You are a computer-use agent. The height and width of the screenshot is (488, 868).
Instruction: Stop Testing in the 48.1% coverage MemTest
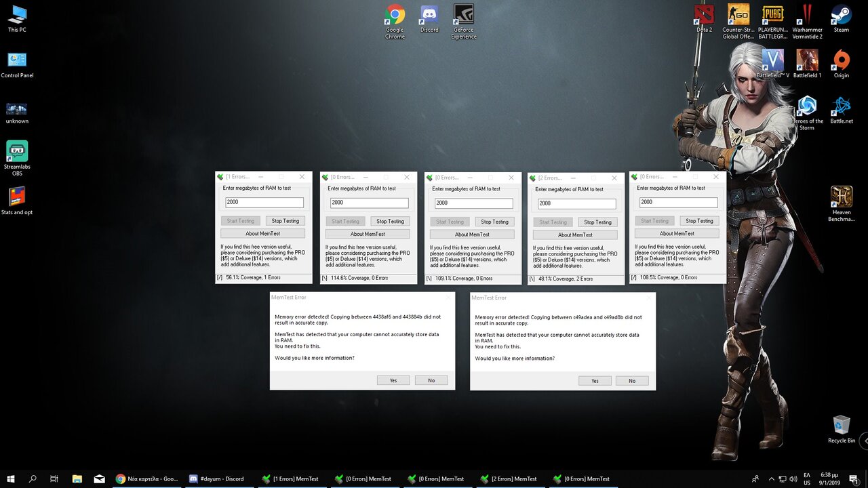coord(597,222)
